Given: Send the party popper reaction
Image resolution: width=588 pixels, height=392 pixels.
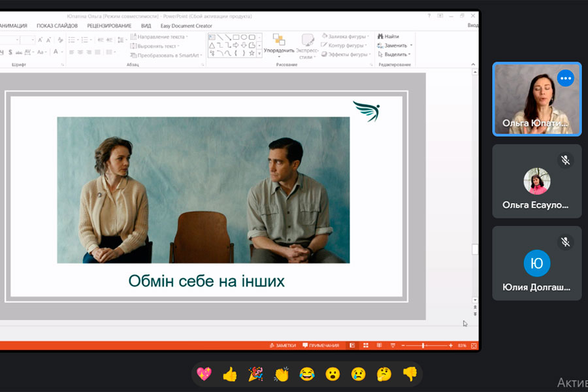Looking at the screenshot, I should (x=255, y=374).
